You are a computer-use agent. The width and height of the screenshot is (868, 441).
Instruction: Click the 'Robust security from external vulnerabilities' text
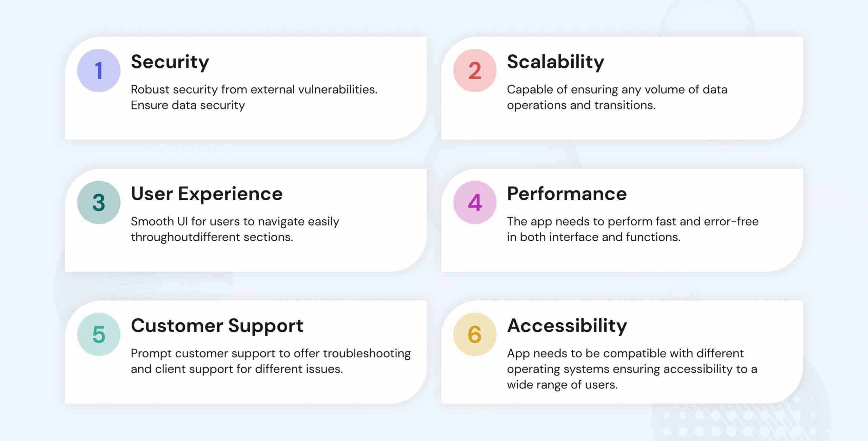(x=254, y=89)
